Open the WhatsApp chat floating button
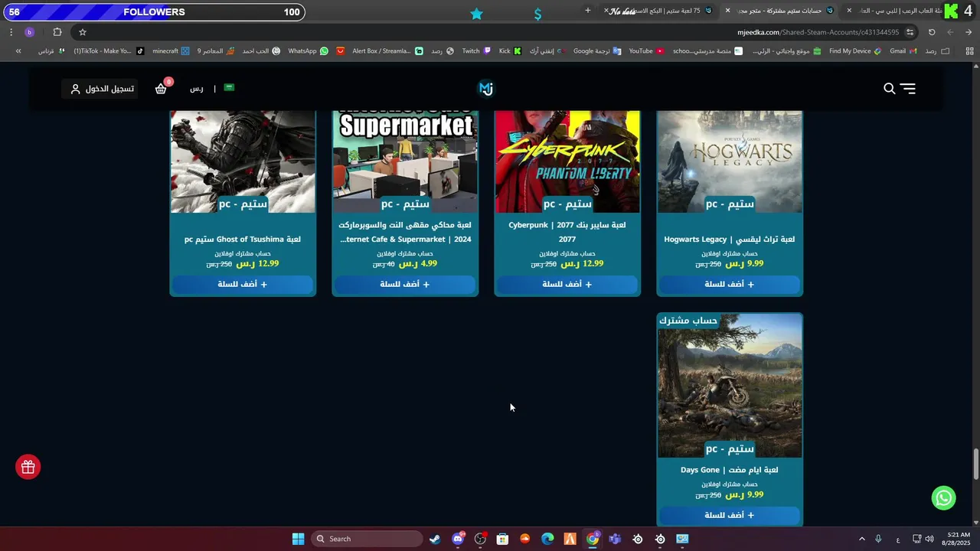The width and height of the screenshot is (980, 551). [x=943, y=498]
